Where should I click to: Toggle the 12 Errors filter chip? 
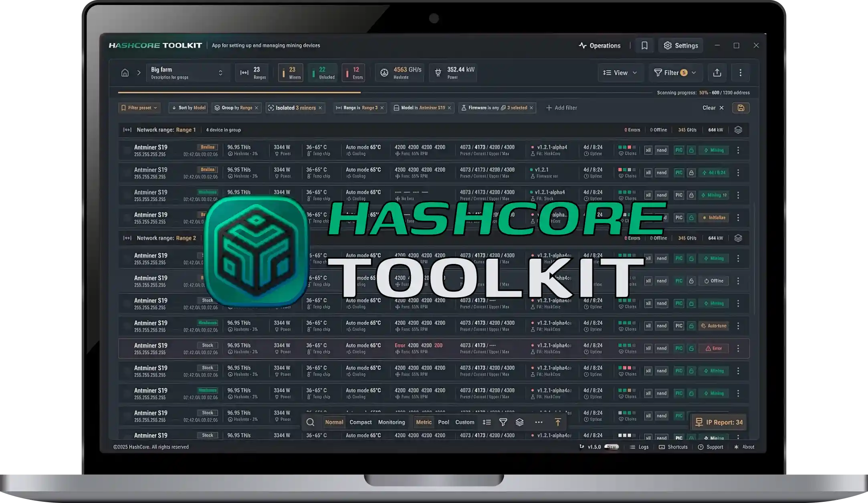(x=353, y=73)
